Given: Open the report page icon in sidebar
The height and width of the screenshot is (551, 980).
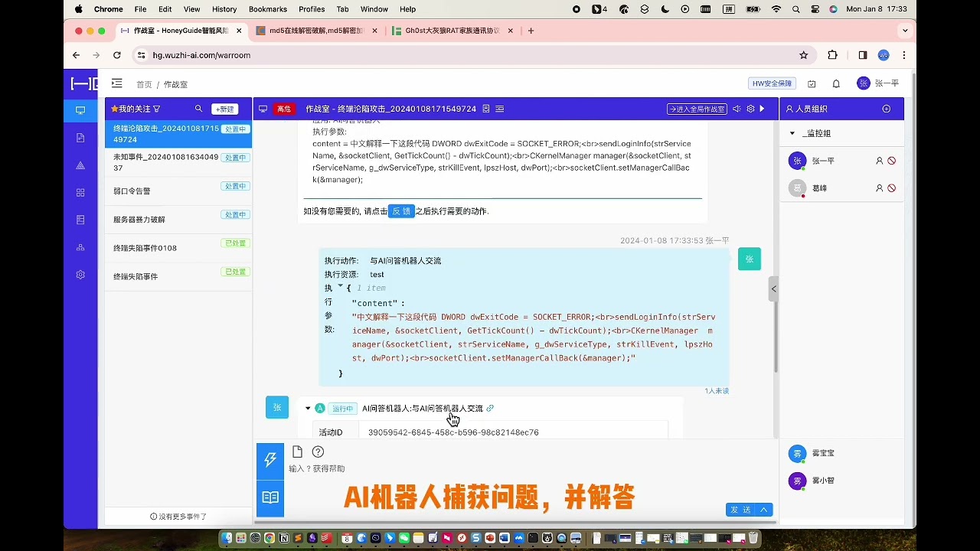Looking at the screenshot, I should tap(80, 220).
